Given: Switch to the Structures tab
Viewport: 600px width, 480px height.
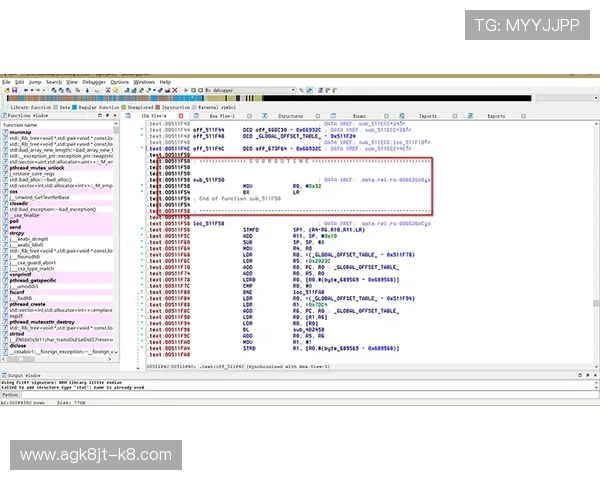Looking at the screenshot, I should (x=290, y=116).
